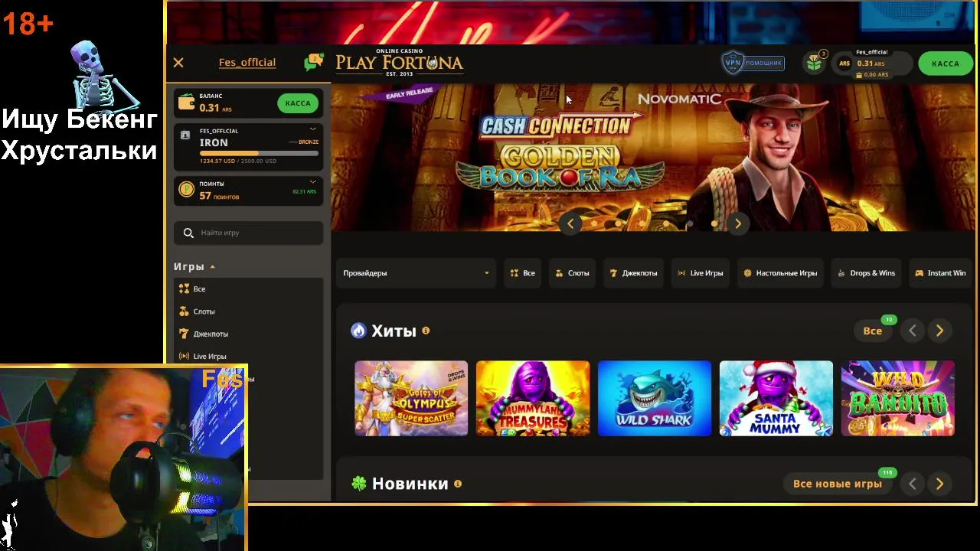Collapse the Игры section arrow
This screenshot has width=980, height=551.
point(213,267)
